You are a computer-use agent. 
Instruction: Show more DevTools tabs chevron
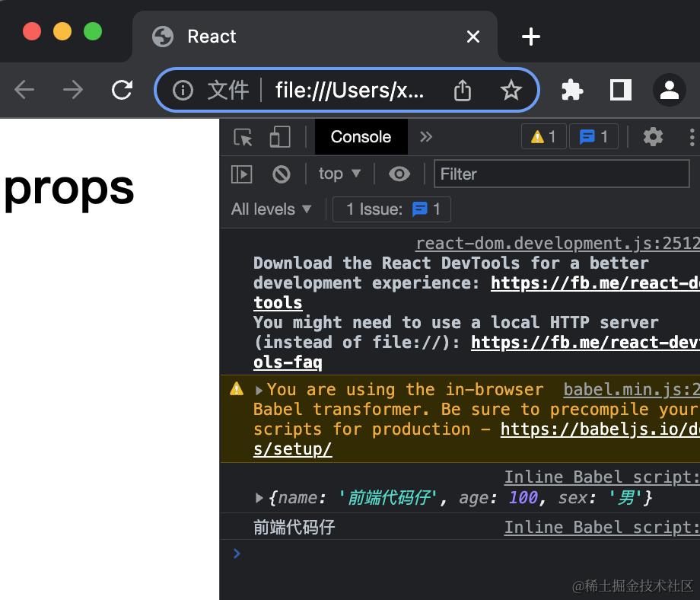click(x=426, y=137)
